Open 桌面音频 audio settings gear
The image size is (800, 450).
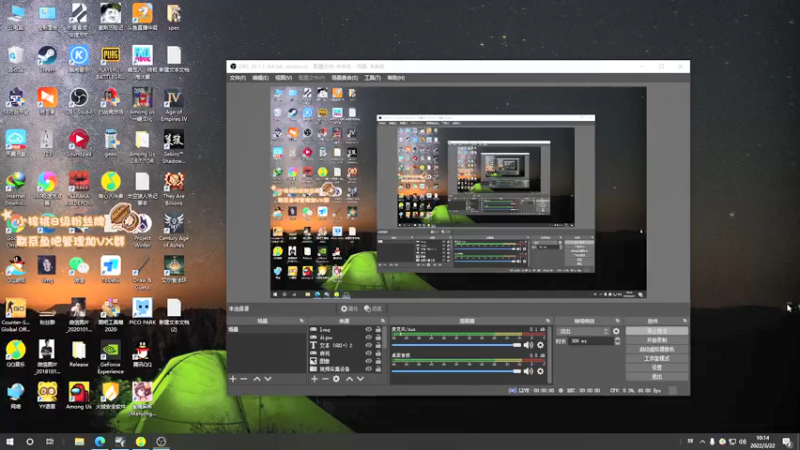[540, 371]
